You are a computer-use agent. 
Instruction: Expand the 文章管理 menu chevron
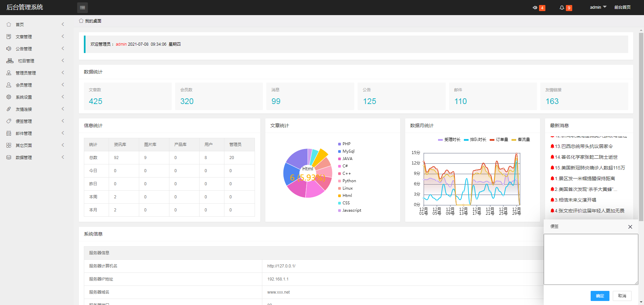63,36
